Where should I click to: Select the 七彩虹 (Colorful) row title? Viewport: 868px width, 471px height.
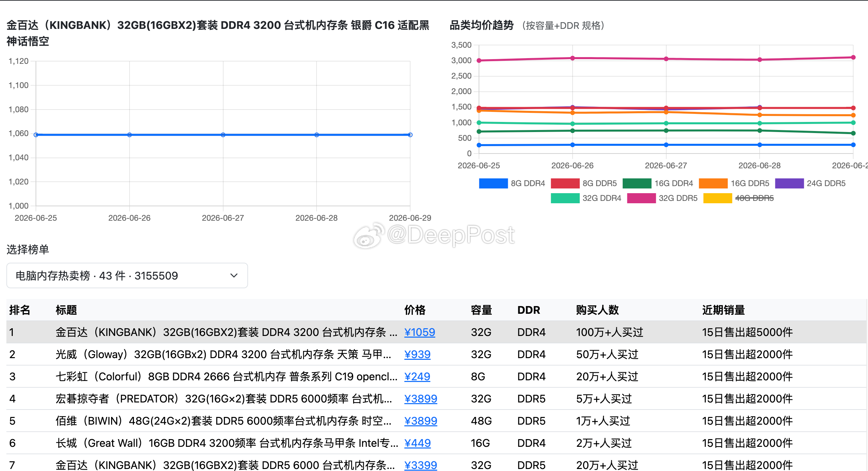227,376
